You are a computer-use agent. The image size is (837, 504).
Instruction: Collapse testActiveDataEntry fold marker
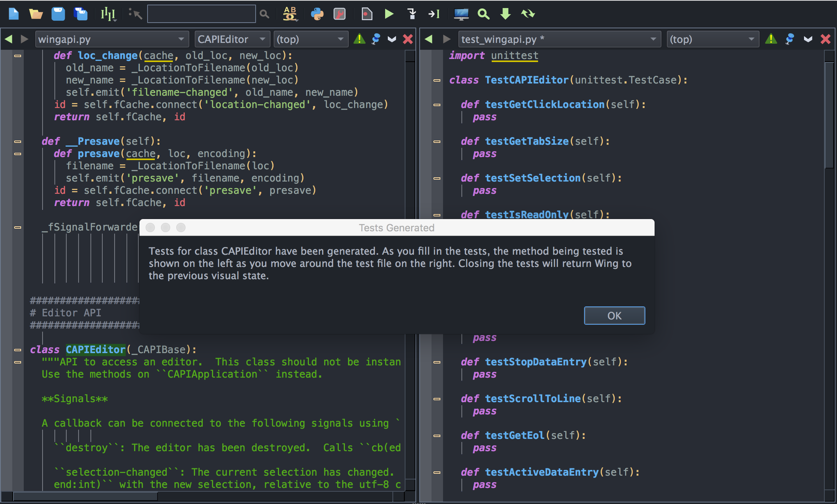(x=437, y=473)
